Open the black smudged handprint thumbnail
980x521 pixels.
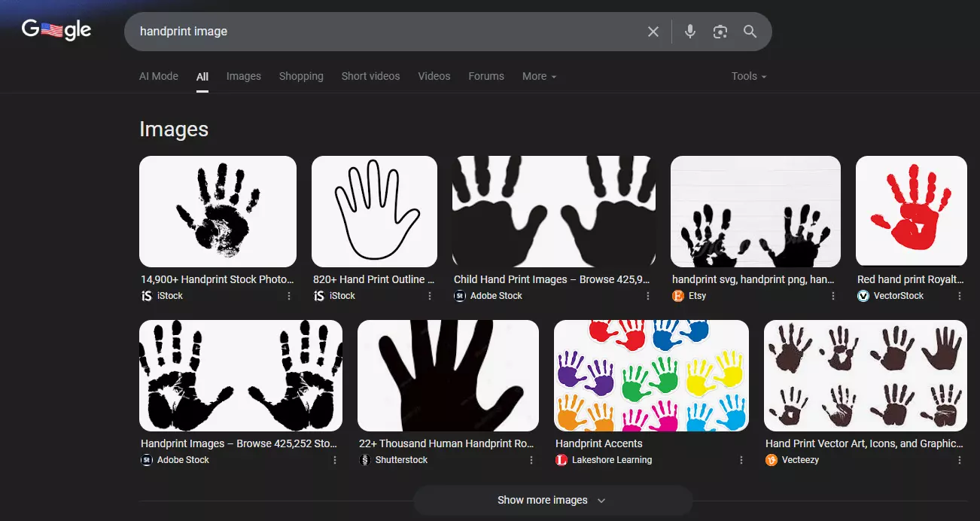[x=218, y=212]
